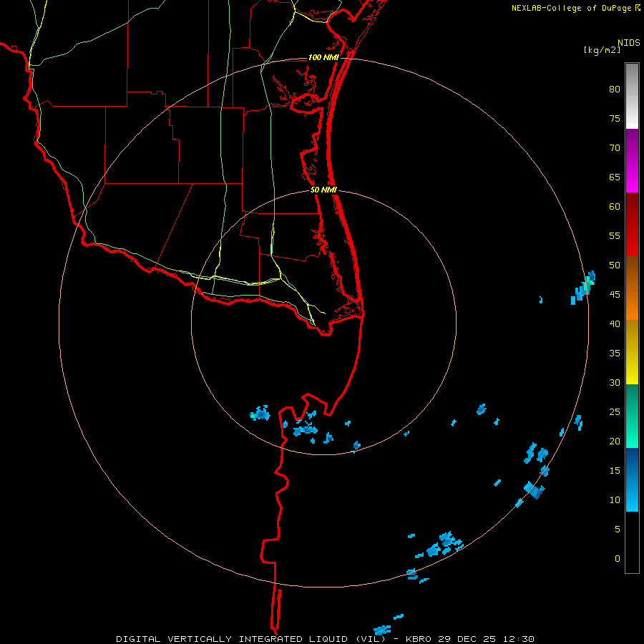Click the NIDS label above the scale
Viewport: 644px width, 644px height.
[x=628, y=43]
